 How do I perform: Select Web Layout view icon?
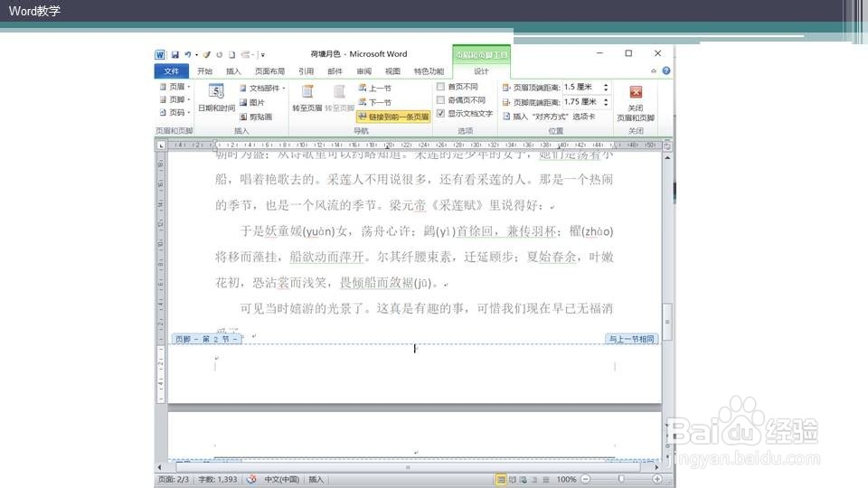(524, 480)
